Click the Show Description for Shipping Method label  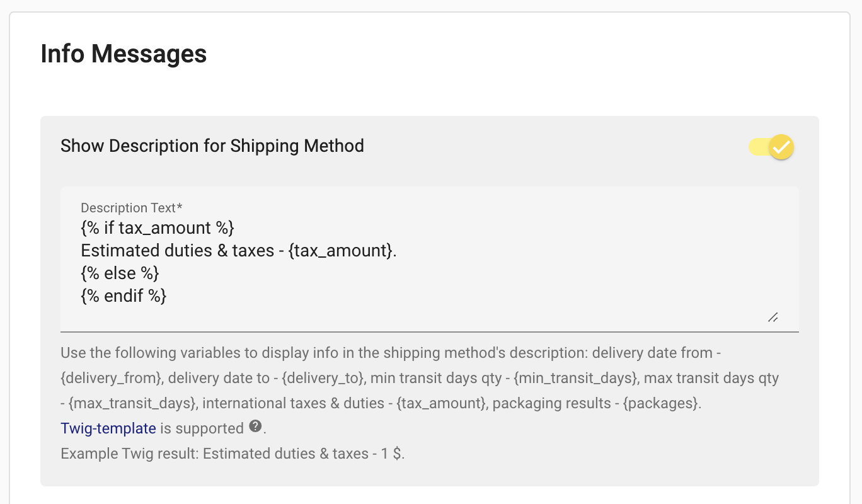tap(212, 146)
